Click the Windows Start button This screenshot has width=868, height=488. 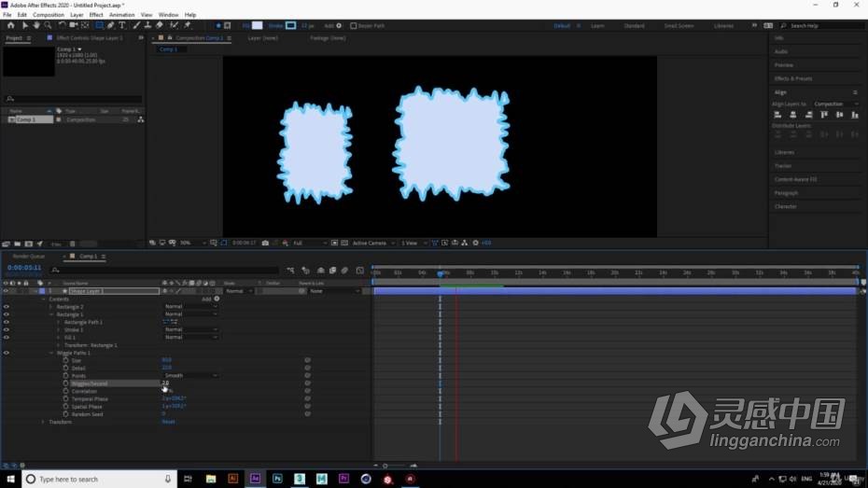pos(10,479)
